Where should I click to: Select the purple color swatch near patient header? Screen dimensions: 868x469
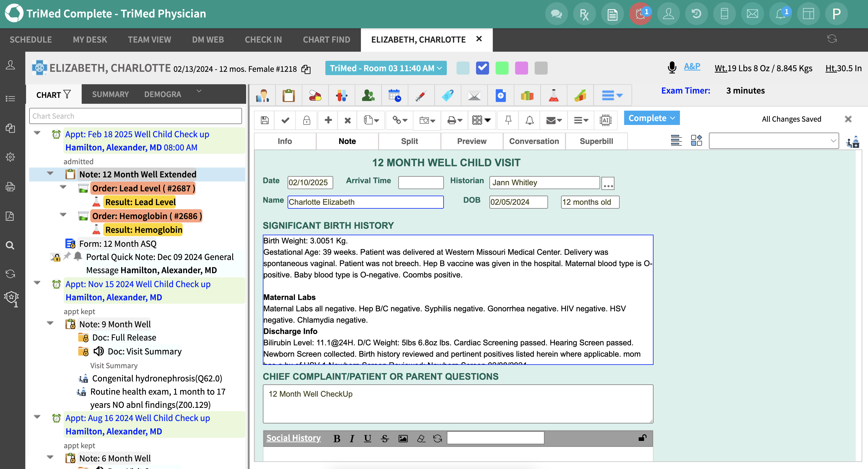(x=521, y=68)
